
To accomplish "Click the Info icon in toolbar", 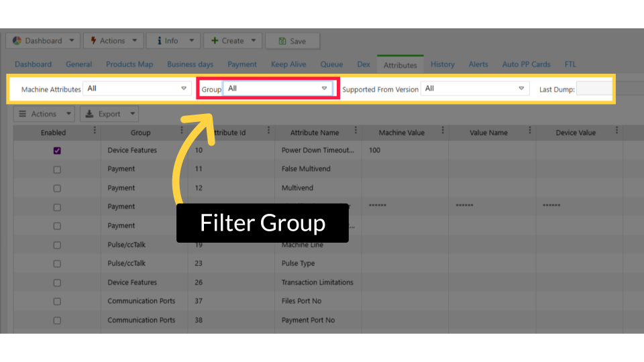I will click(159, 41).
